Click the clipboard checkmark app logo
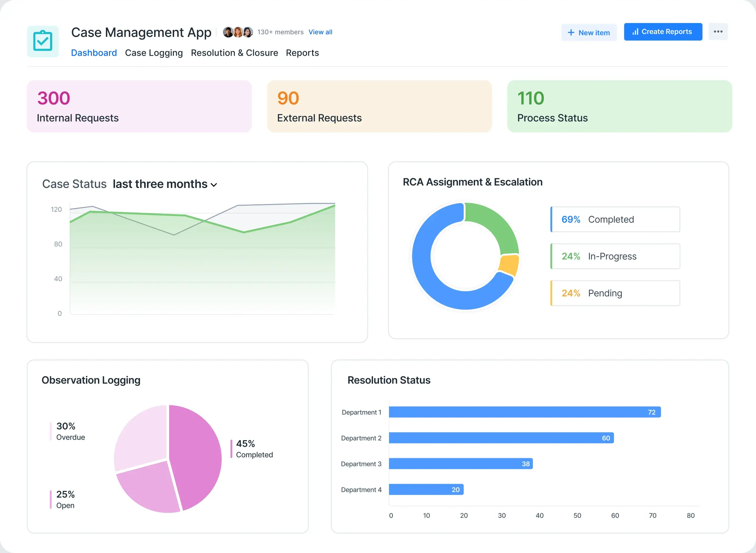The height and width of the screenshot is (553, 756). point(43,41)
